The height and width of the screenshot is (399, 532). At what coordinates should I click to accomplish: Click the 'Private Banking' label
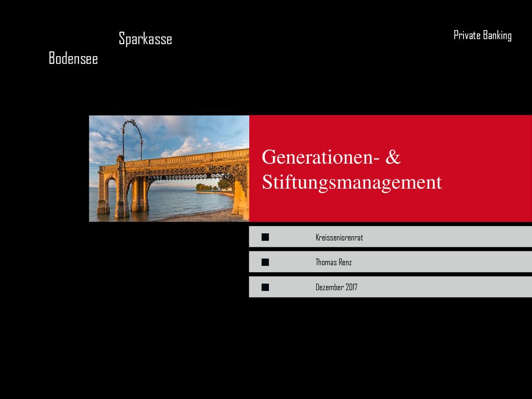(x=483, y=35)
